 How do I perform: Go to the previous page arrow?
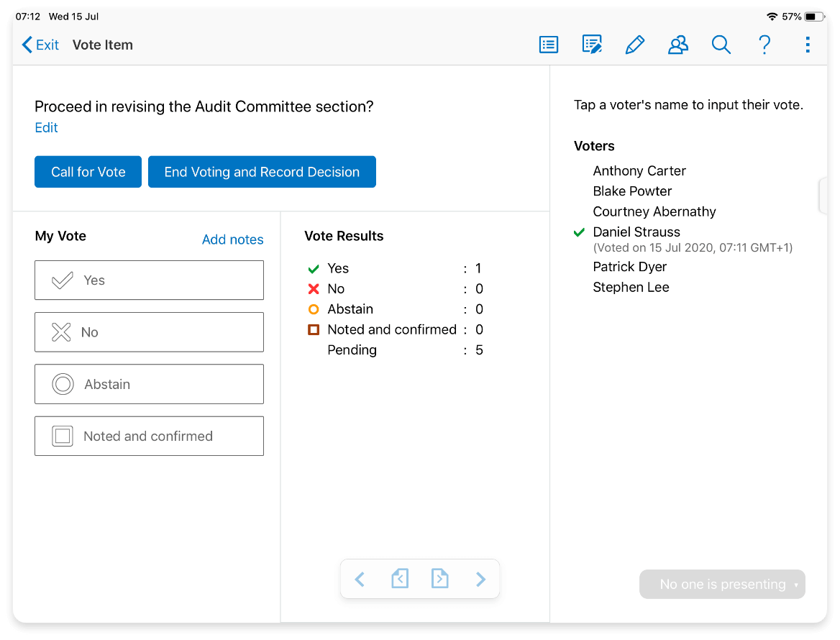pos(360,579)
